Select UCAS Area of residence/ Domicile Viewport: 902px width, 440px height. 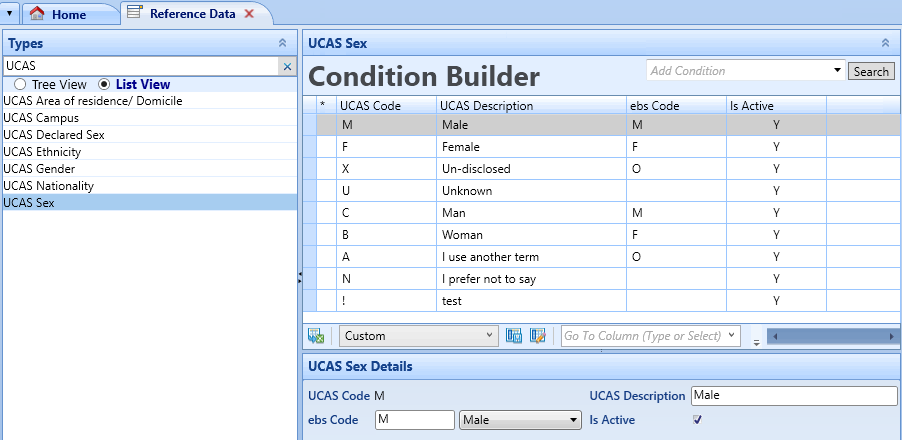150,101
